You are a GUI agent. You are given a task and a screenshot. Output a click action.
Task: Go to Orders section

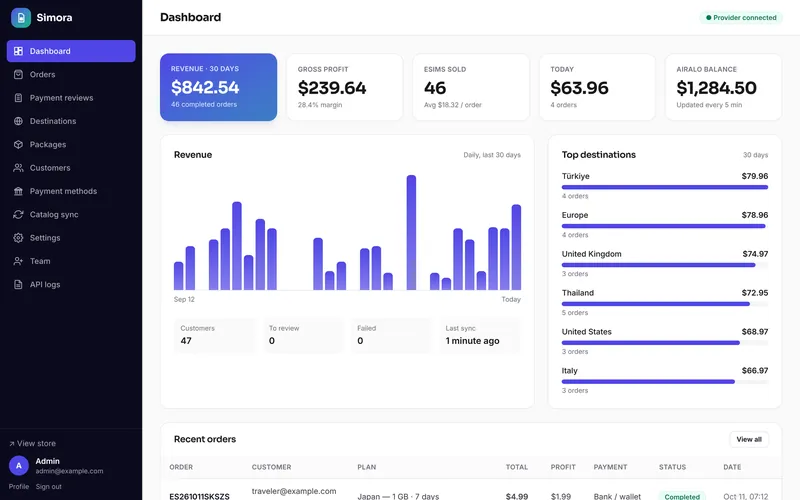click(x=71, y=74)
